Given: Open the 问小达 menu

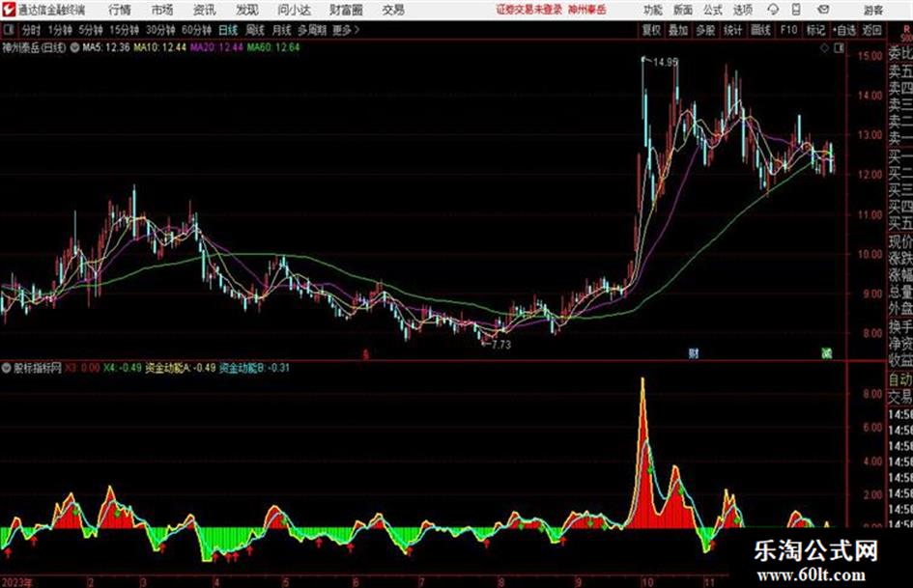Looking at the screenshot, I should pos(294,10).
